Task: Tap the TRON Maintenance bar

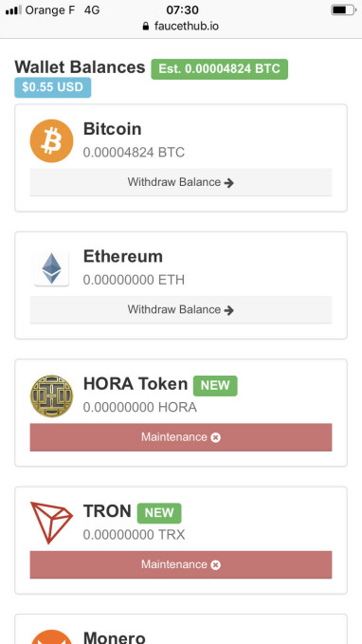Action: point(181,564)
